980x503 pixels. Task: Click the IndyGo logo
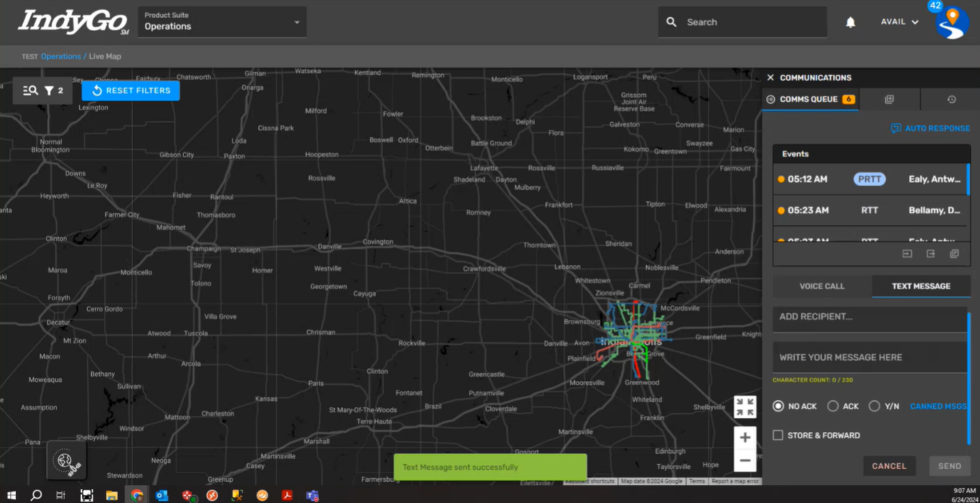click(x=73, y=22)
